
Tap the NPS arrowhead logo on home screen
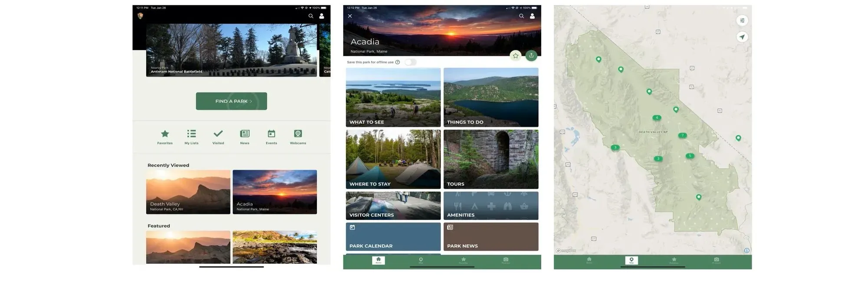[140, 16]
